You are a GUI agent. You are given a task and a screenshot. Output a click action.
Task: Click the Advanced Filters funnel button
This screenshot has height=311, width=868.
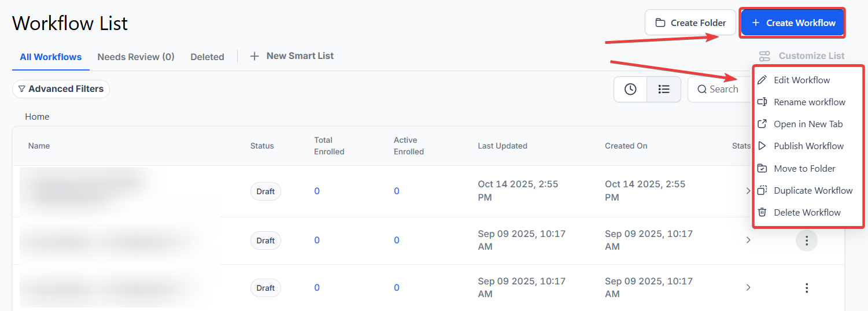(61, 89)
